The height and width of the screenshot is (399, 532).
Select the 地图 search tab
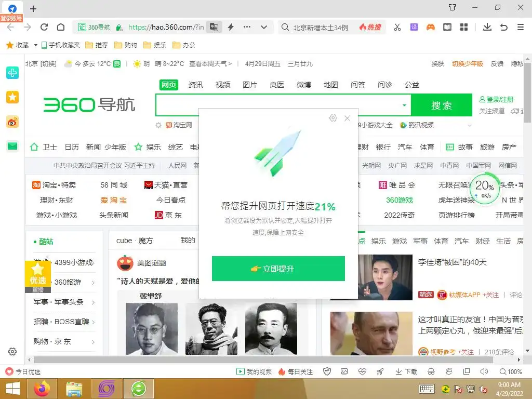coord(331,85)
